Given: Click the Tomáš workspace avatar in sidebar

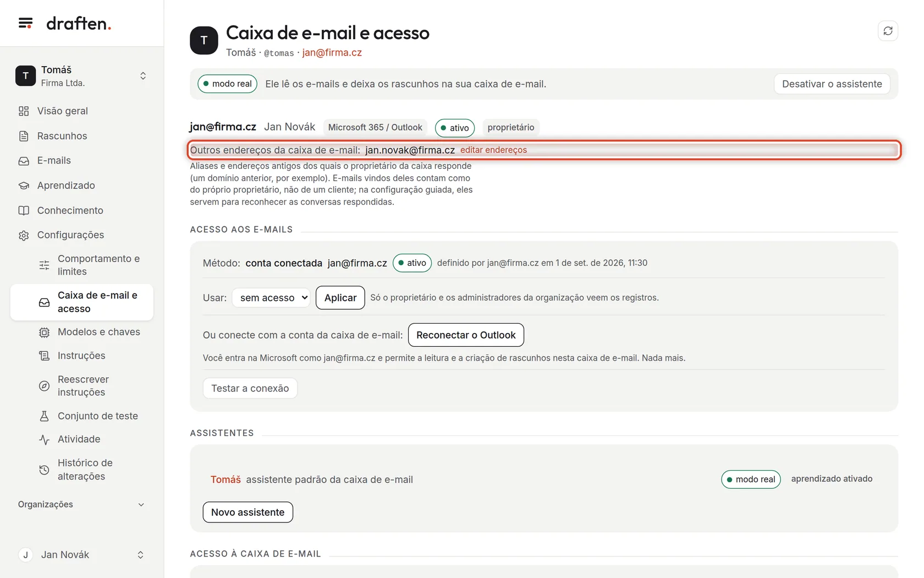Looking at the screenshot, I should tap(25, 76).
